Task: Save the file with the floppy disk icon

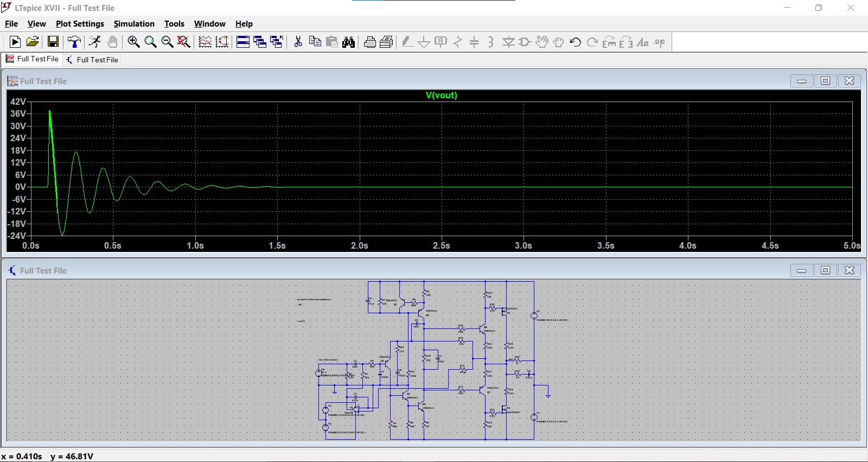Action: click(x=53, y=42)
